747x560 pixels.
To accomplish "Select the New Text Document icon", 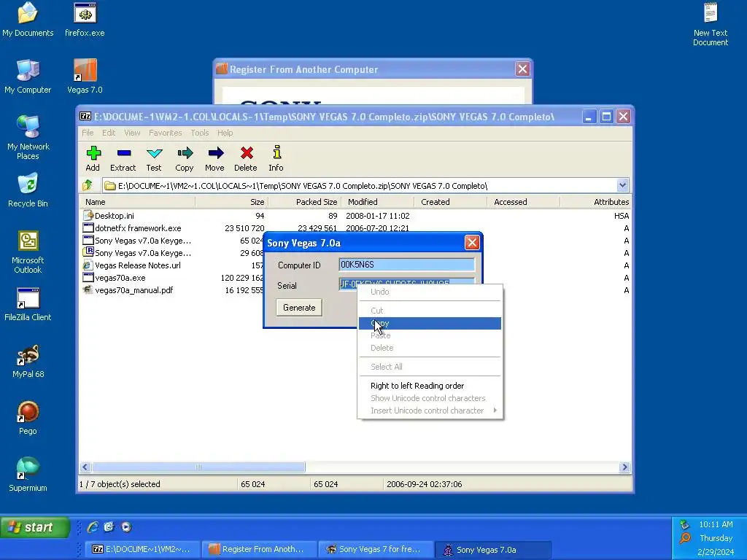I will 711,24.
